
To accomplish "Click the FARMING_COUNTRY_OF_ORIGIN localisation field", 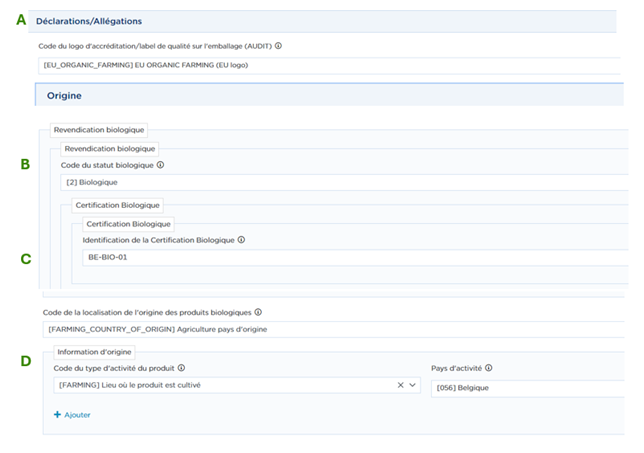I will point(330,329).
